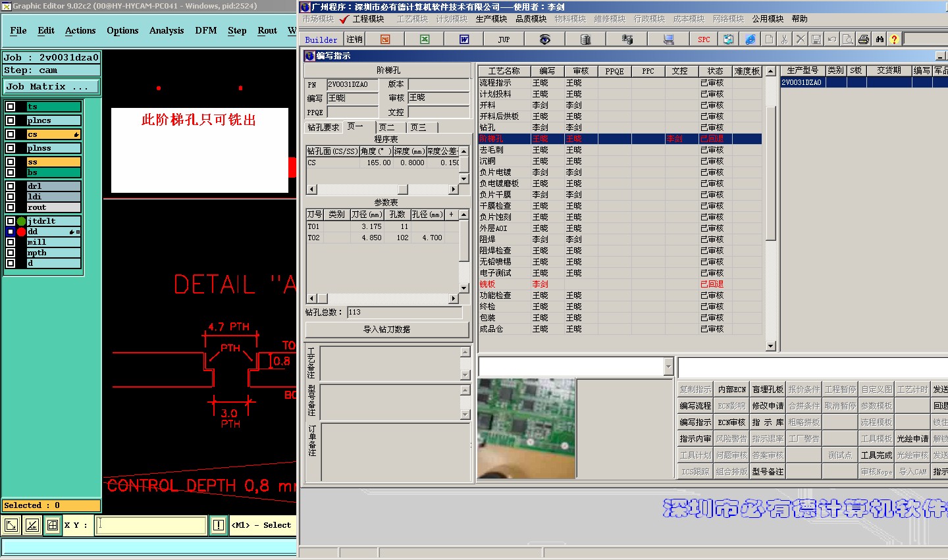Click the eye preview icon
The width and height of the screenshot is (948, 560).
(x=544, y=39)
